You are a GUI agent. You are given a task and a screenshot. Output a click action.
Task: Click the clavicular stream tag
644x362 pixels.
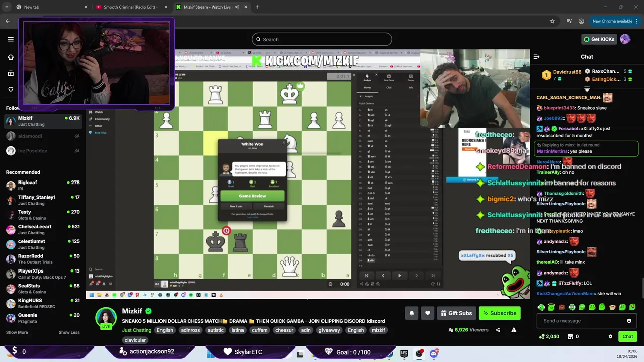pos(135,340)
